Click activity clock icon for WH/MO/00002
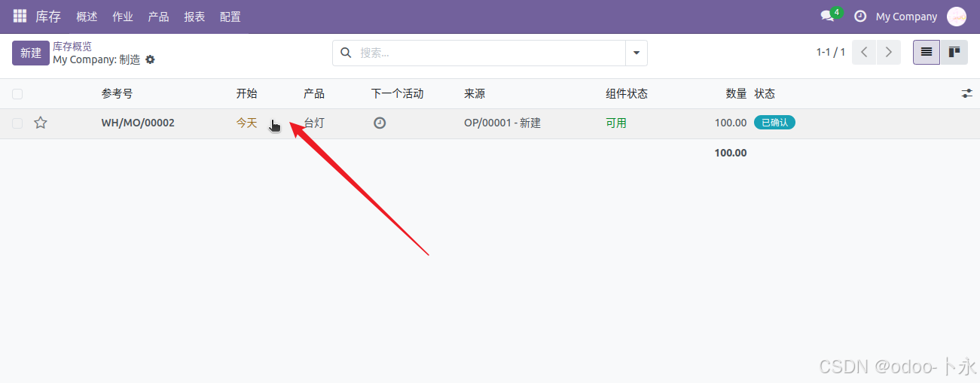The width and height of the screenshot is (980, 383). (x=380, y=123)
